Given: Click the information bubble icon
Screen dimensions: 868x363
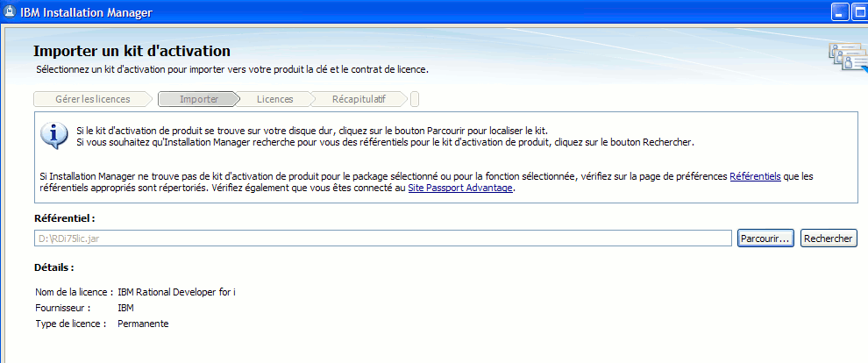Looking at the screenshot, I should click(x=54, y=136).
